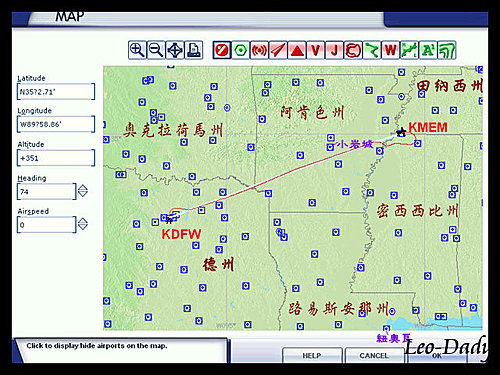500x375 pixels.
Task: Show ILS feathers on map
Action: pyautogui.click(x=278, y=50)
